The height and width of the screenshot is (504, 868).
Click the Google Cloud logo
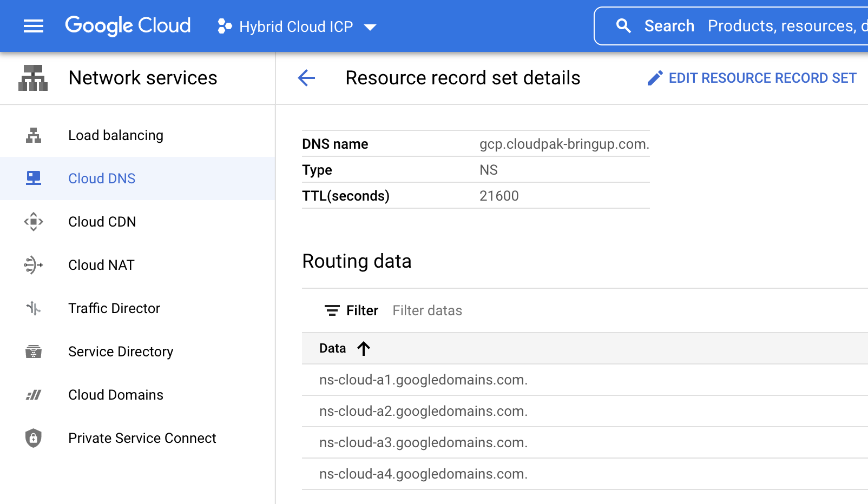coord(128,25)
